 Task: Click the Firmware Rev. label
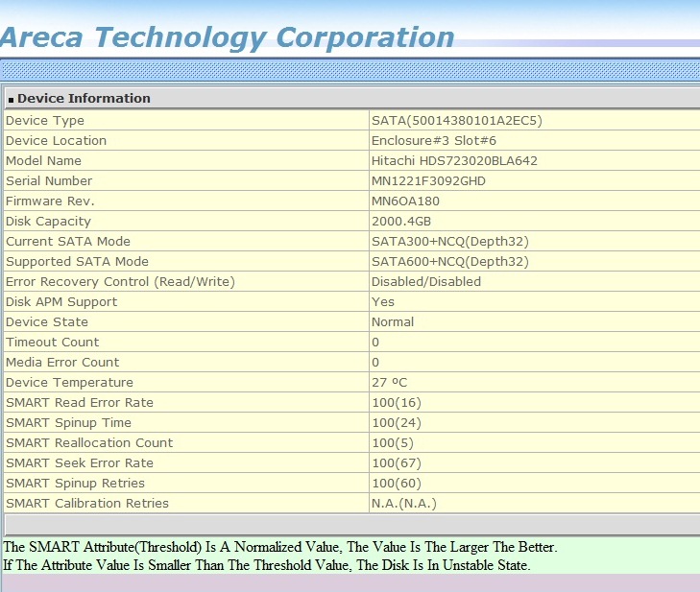pyautogui.click(x=50, y=201)
